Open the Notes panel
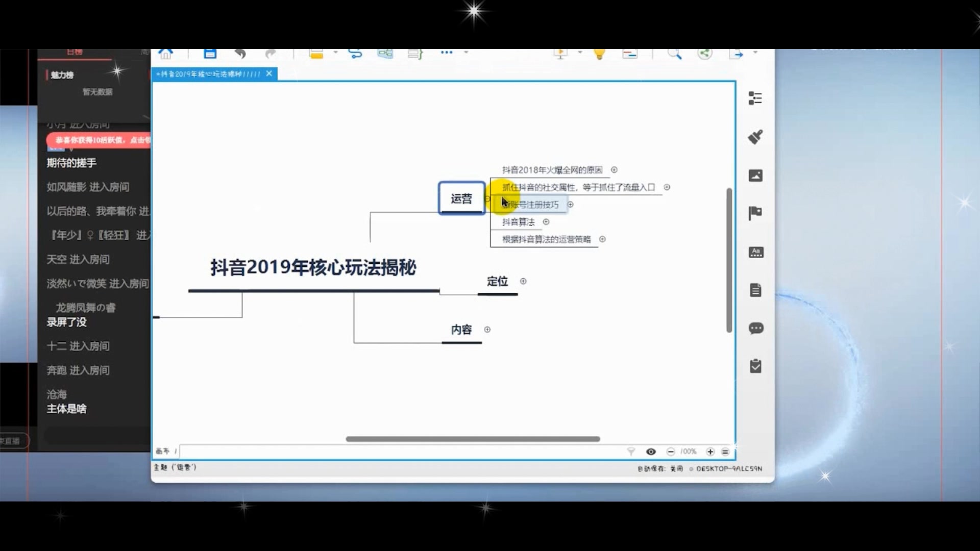Viewport: 980px width, 551px height. pos(756,290)
